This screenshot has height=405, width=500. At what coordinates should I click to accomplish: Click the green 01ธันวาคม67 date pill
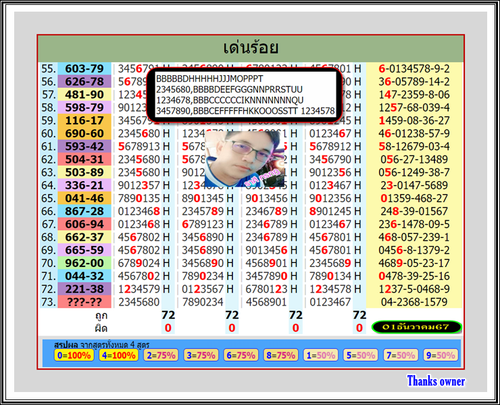click(x=416, y=327)
